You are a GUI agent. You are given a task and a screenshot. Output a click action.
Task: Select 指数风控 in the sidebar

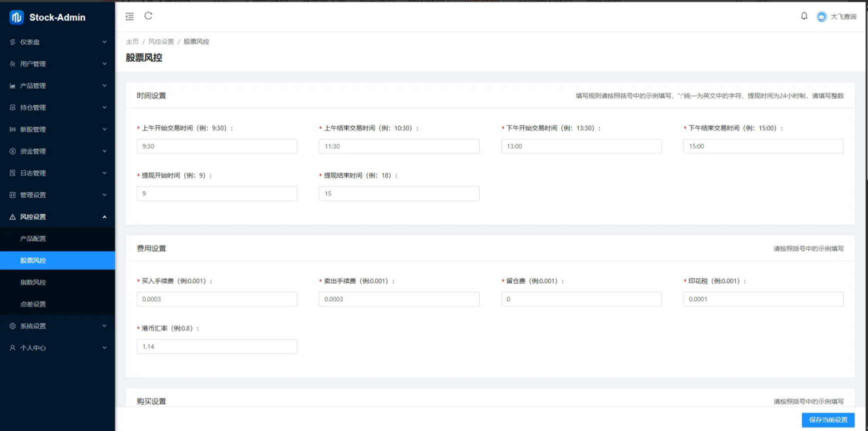pos(33,282)
